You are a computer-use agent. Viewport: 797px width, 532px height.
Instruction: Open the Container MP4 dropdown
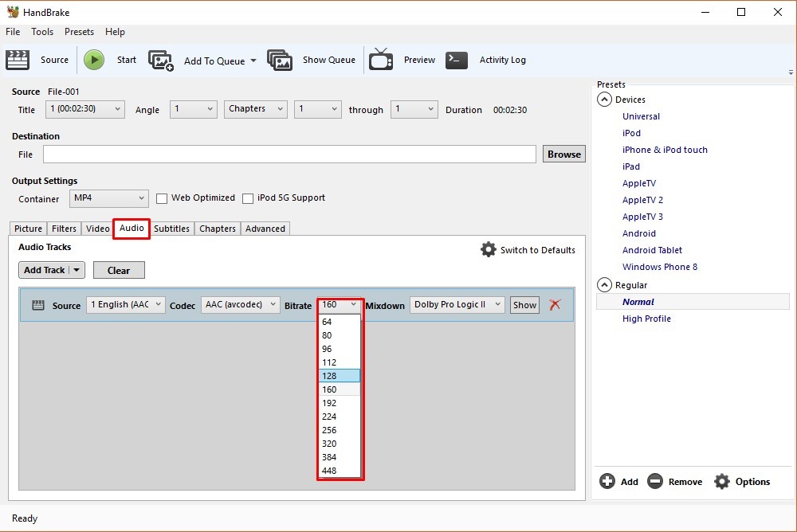tap(108, 198)
